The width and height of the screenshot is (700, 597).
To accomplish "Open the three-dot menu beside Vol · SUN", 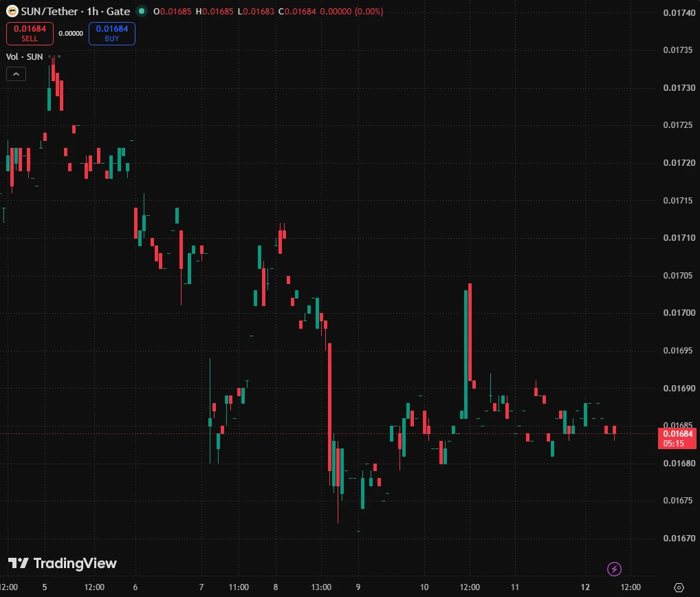I will pos(54,56).
